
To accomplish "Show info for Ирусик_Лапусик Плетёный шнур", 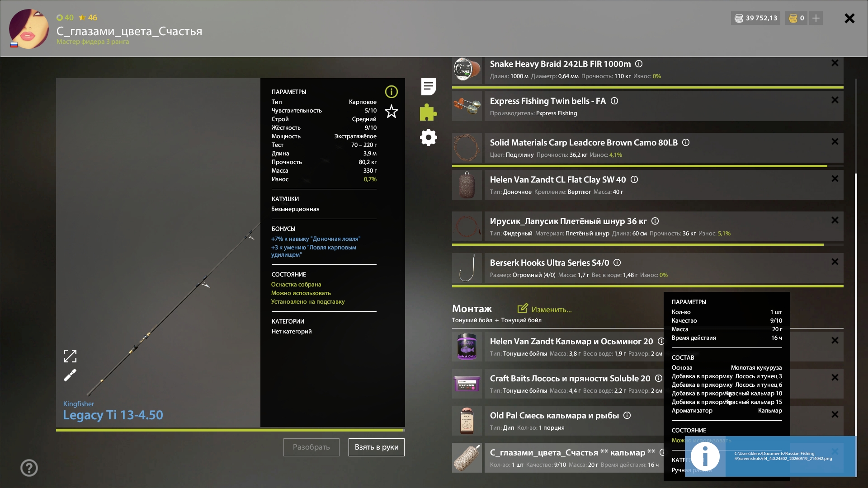I will 655,221.
